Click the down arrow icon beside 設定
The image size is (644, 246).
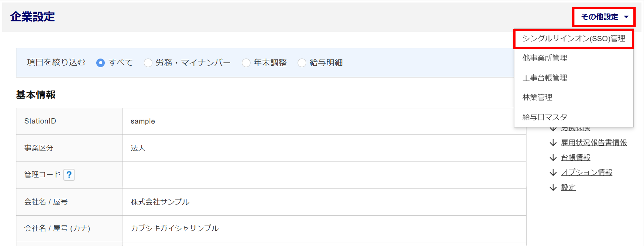(553, 187)
